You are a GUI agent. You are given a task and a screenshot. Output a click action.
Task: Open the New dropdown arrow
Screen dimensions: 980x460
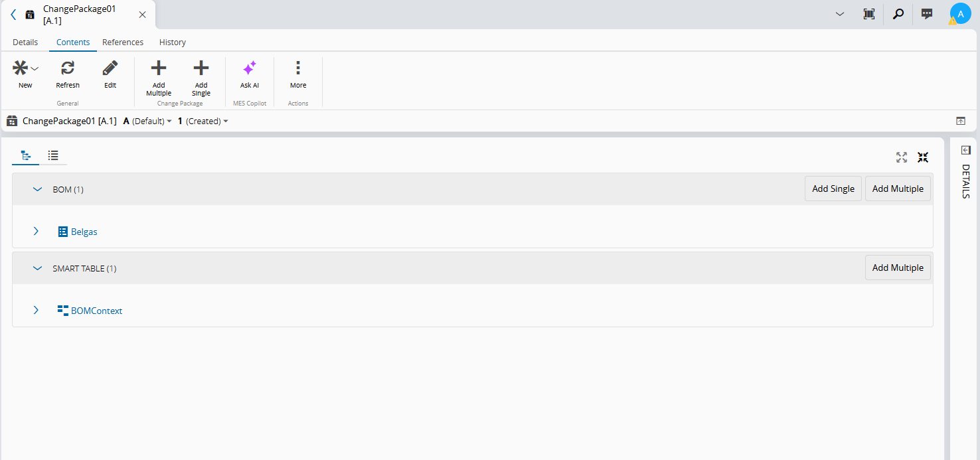pyautogui.click(x=35, y=68)
